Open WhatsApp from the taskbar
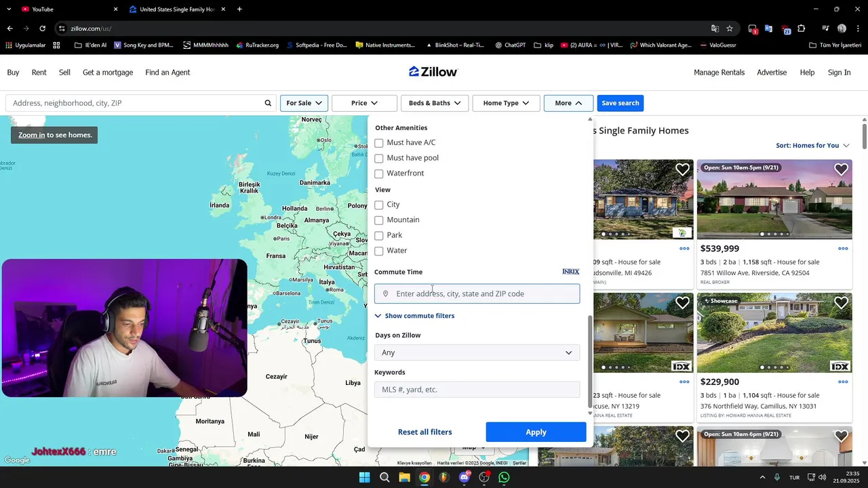This screenshot has height=488, width=868. tap(504, 477)
